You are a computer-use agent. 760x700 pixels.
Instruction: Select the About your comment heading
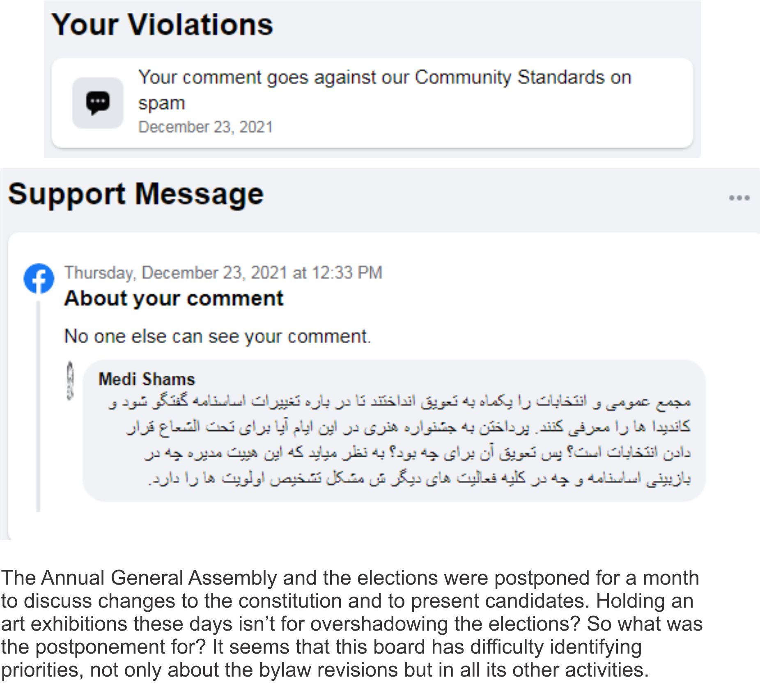174,298
